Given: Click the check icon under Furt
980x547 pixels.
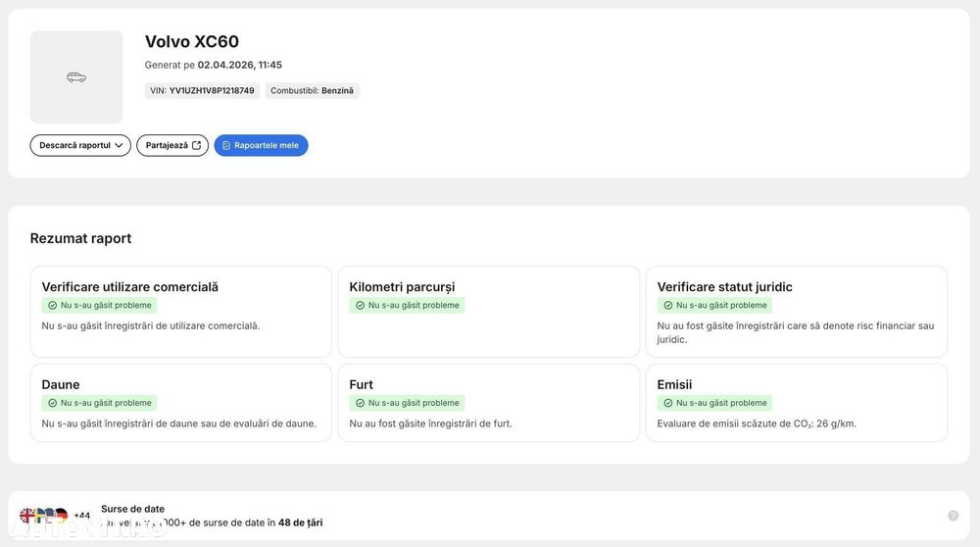Looking at the screenshot, I should coord(361,403).
